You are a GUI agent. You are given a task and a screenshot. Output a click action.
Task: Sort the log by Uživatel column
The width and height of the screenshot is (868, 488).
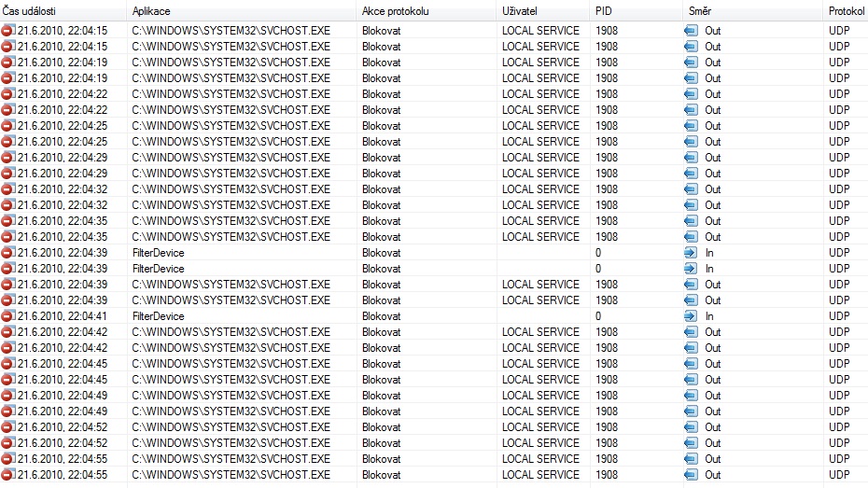[521, 10]
